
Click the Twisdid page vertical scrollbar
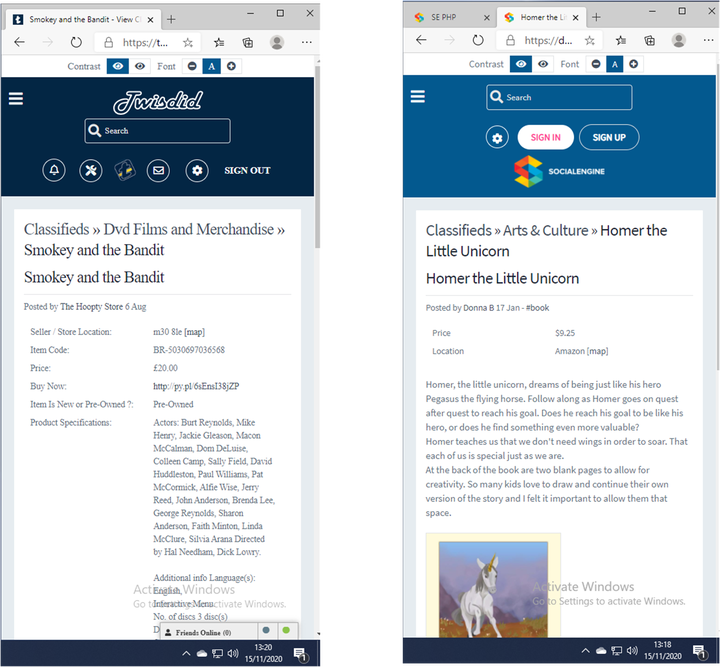317,156
